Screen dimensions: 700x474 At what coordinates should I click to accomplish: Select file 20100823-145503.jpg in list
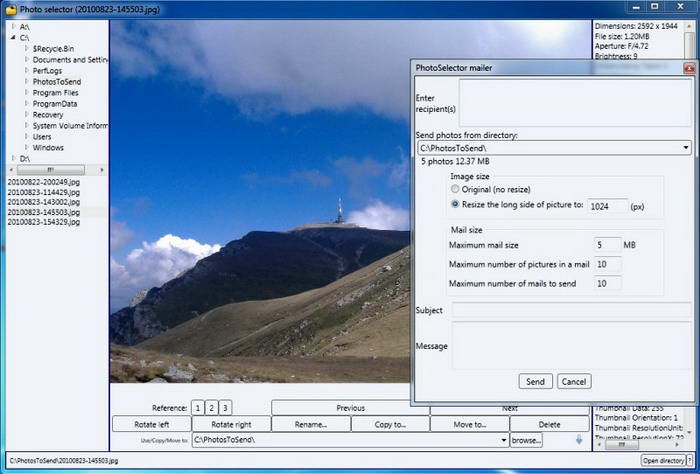44,212
